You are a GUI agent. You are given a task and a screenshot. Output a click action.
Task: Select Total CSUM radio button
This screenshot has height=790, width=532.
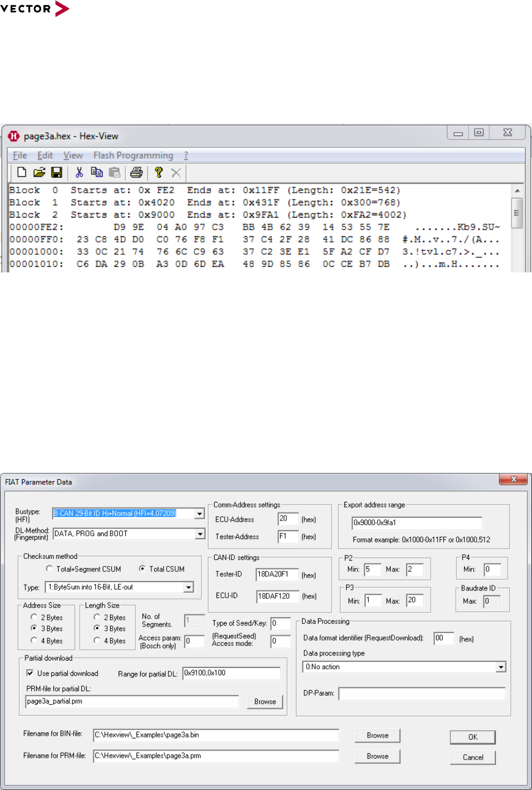[x=142, y=569]
